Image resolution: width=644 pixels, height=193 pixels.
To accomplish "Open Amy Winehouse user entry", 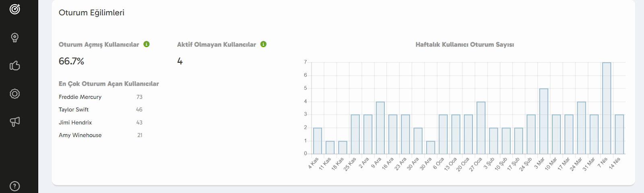I will (80, 135).
